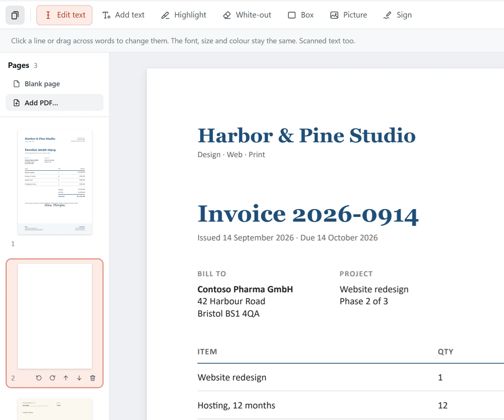Click the ITEM column header
Screen dimensions: 504x420
207,352
